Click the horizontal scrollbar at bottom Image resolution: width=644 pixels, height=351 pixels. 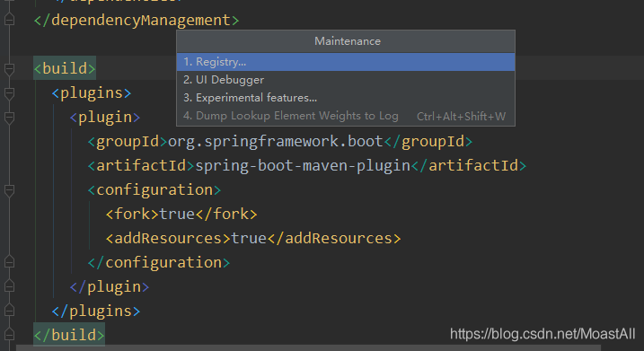coord(308,347)
